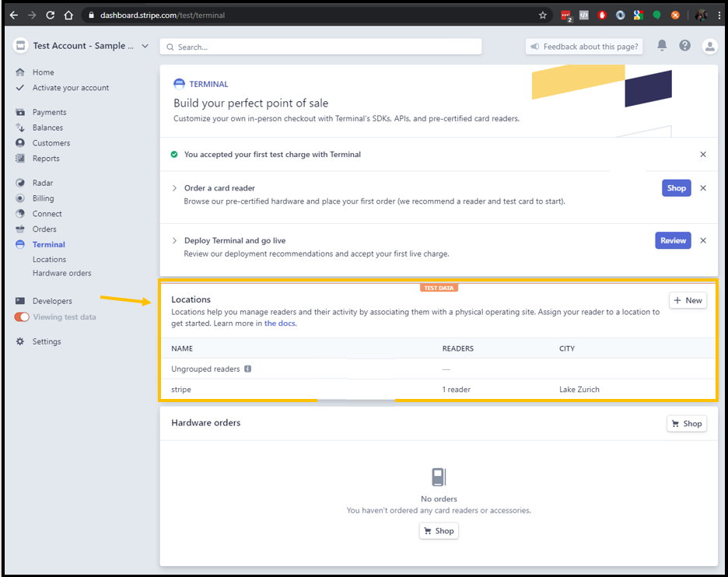Open Customers section
The height and width of the screenshot is (577, 728).
point(51,143)
